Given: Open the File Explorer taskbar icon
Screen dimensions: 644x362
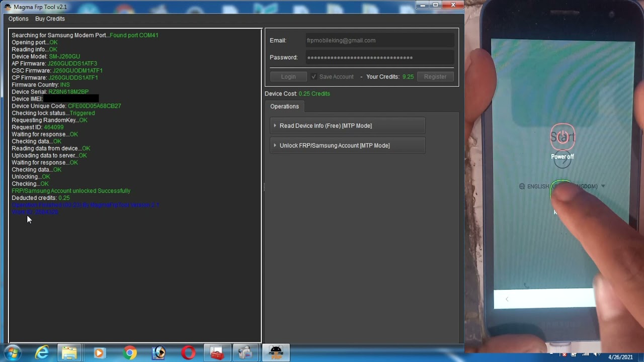Looking at the screenshot, I should pos(69,353).
